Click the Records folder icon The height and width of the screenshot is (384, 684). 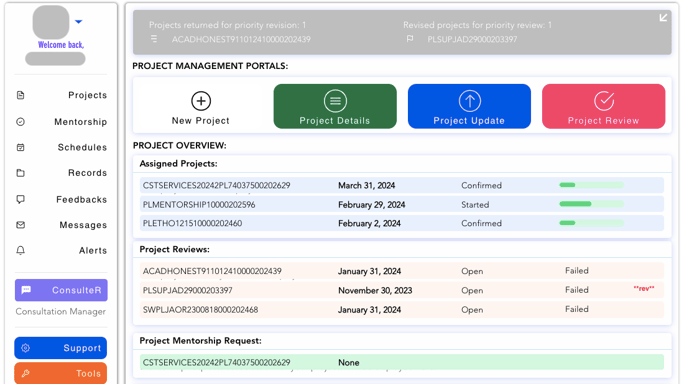[21, 173]
